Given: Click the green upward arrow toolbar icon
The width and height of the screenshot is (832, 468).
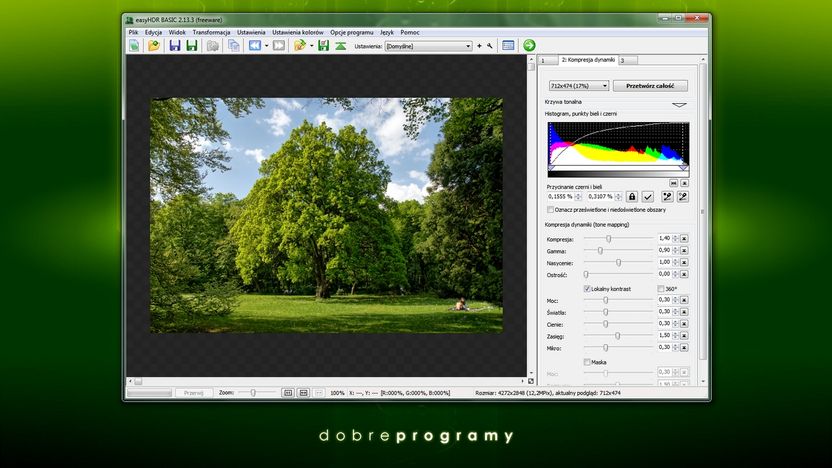Looking at the screenshot, I should tap(341, 46).
